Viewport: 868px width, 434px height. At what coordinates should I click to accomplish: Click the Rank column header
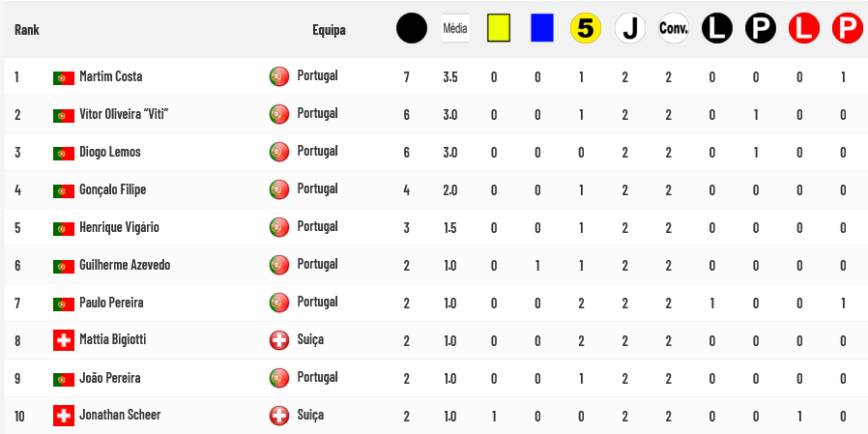point(26,30)
